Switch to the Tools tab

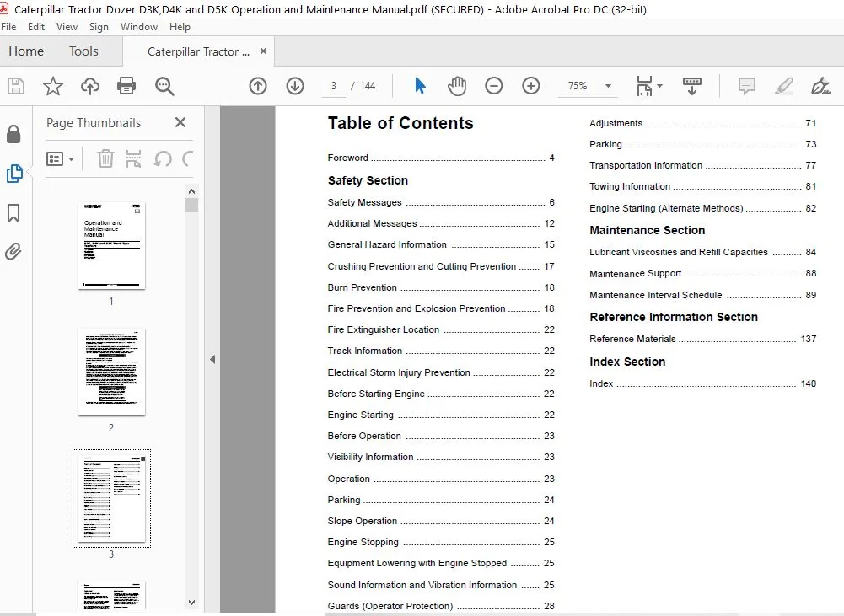click(x=83, y=51)
